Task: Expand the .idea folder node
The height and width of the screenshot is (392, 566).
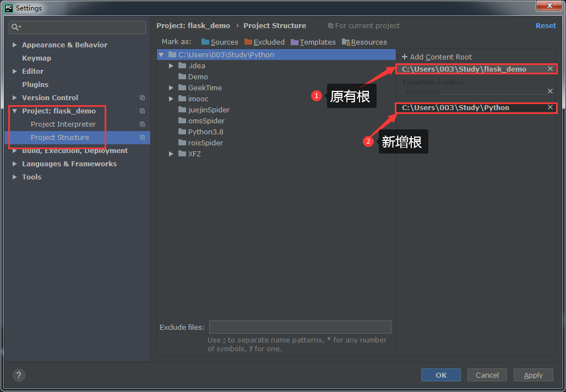Action: coord(172,66)
